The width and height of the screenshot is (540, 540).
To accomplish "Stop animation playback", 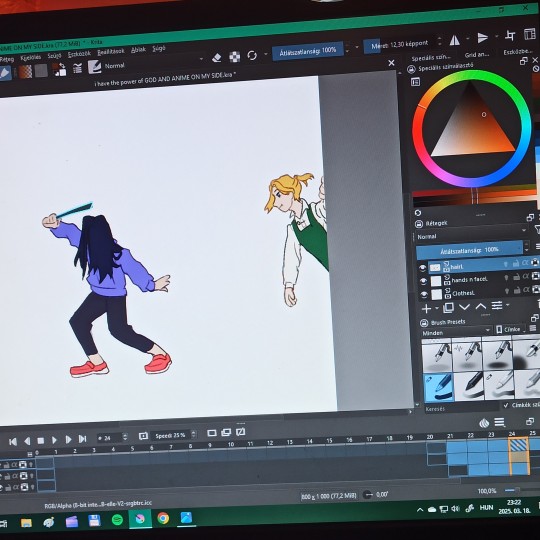I will 41,440.
